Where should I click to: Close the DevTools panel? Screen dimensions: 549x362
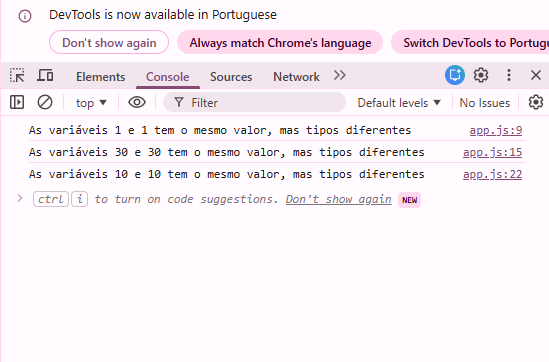[536, 75]
